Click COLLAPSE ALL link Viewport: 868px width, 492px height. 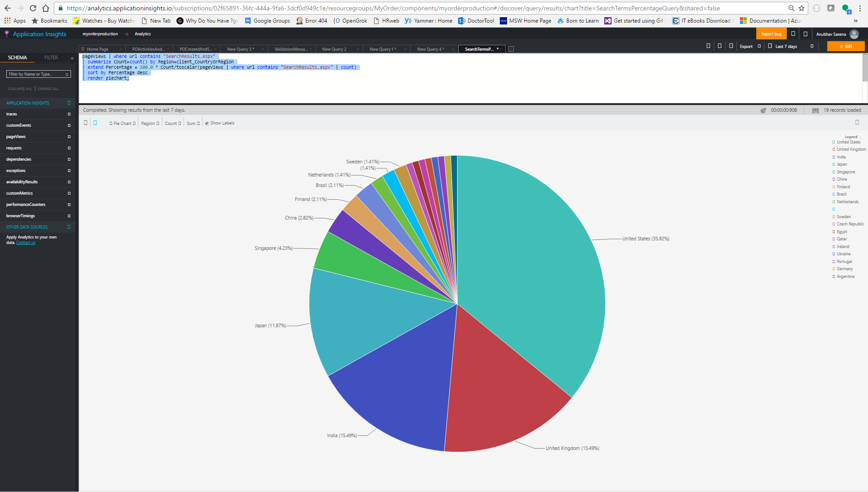(x=20, y=89)
